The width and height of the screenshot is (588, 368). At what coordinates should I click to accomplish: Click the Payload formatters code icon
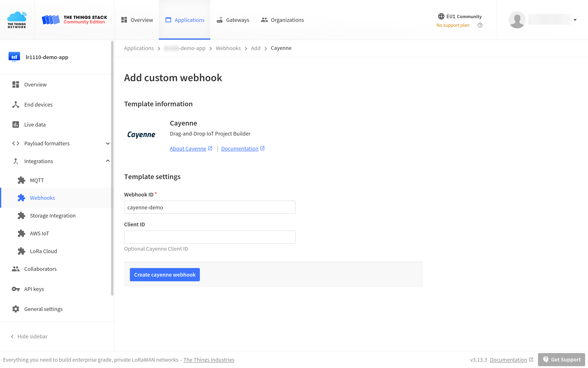pyautogui.click(x=16, y=143)
